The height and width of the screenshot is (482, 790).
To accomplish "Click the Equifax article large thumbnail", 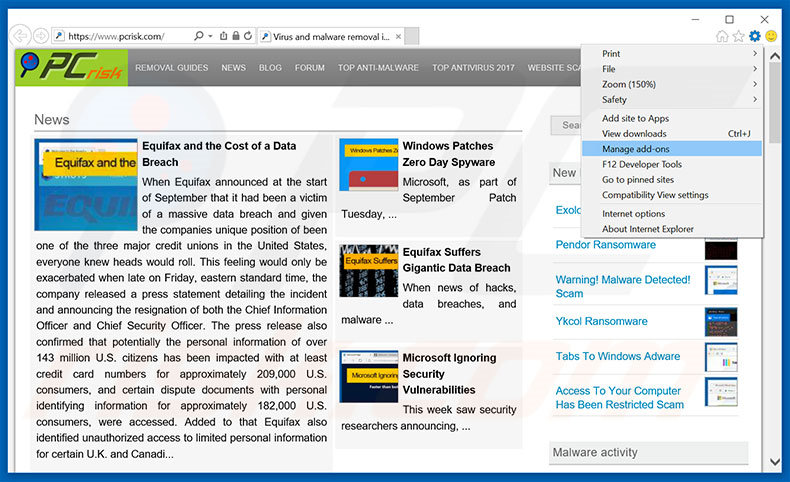I will [x=86, y=185].
